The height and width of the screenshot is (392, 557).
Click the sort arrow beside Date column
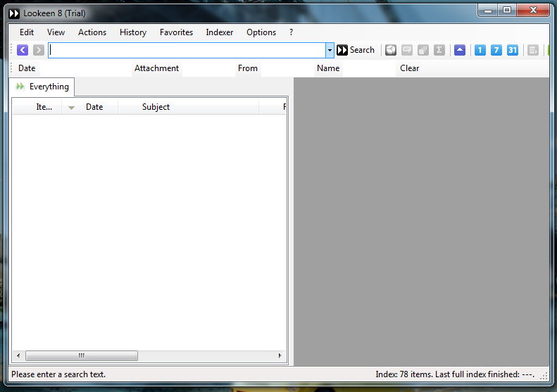coord(71,108)
